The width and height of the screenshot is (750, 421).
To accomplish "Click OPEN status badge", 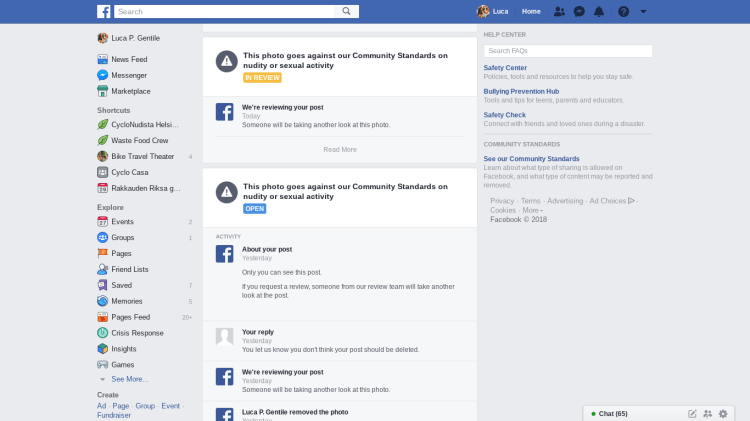I will [x=254, y=209].
